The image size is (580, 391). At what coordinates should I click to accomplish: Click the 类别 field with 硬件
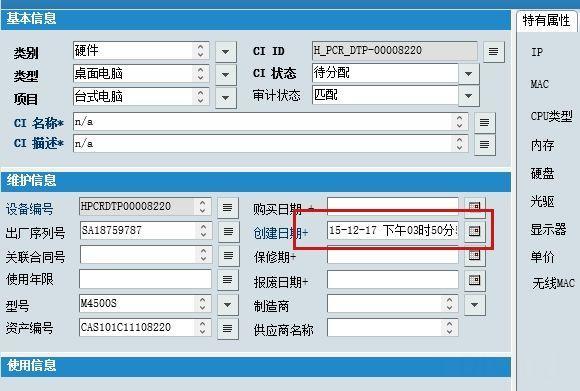(141, 51)
